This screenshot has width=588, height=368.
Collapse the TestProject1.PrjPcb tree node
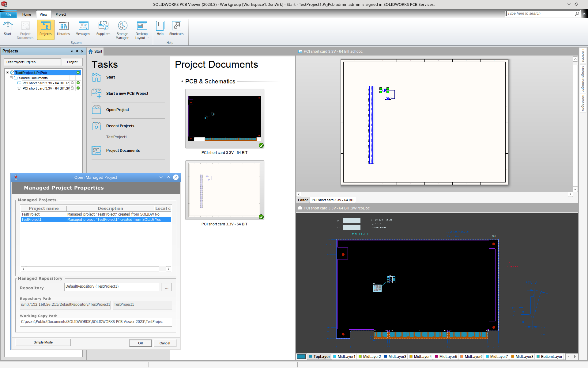pos(7,73)
